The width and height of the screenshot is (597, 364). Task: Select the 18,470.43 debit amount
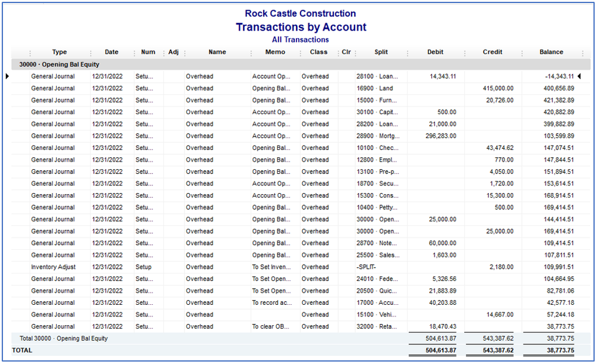[442, 327]
